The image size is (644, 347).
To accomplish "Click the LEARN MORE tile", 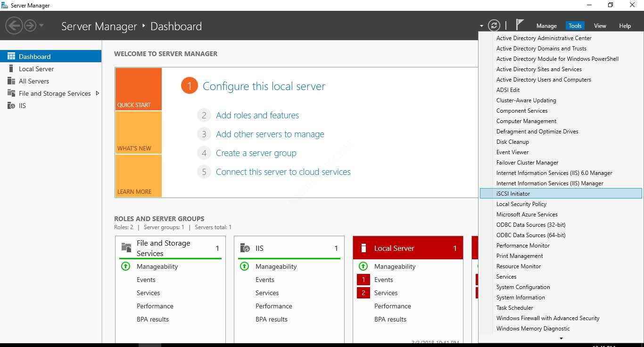I will [x=139, y=176].
